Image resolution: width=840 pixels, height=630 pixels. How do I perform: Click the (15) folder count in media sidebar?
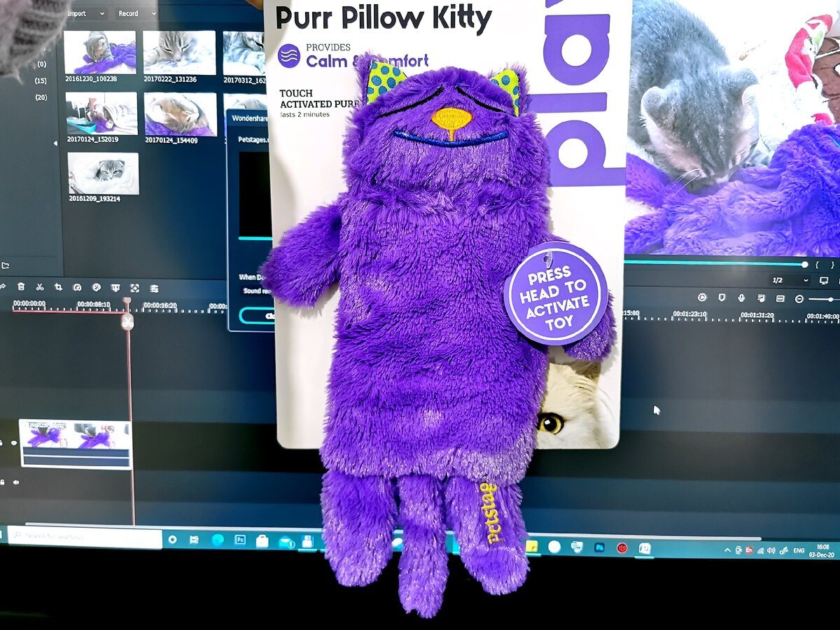click(41, 80)
